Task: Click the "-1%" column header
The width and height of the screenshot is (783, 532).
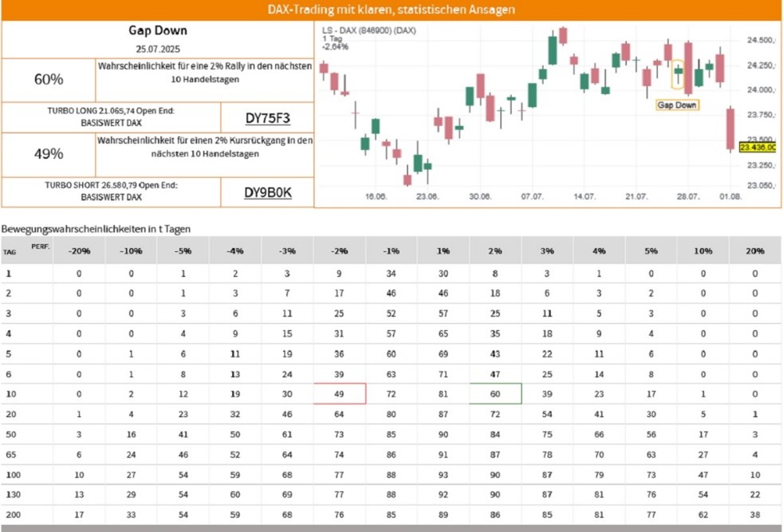Action: pyautogui.click(x=391, y=250)
